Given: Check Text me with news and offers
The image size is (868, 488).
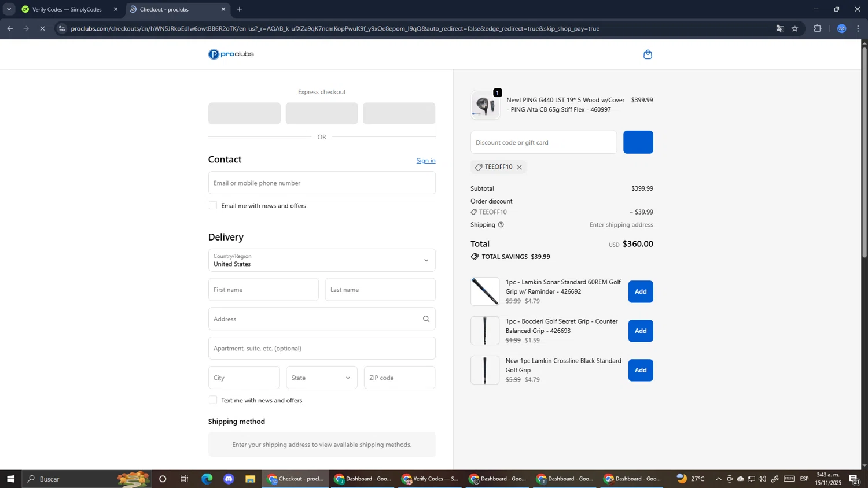Looking at the screenshot, I should (213, 400).
